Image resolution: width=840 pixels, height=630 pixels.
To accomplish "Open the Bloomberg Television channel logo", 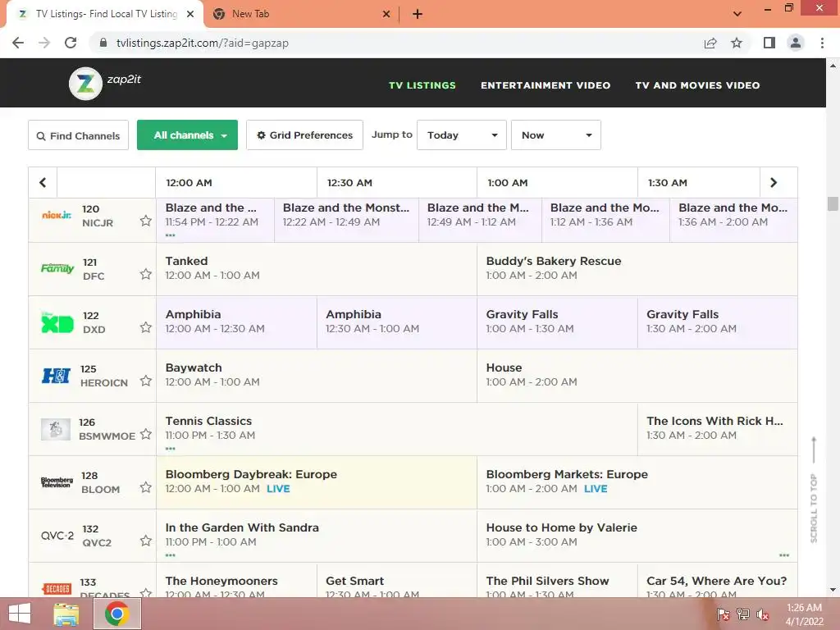I will pos(57,482).
